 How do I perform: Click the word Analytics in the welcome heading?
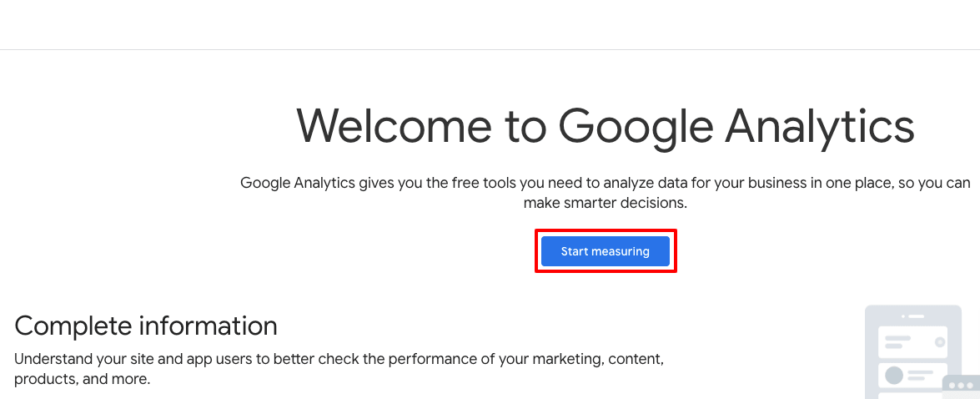click(x=820, y=126)
